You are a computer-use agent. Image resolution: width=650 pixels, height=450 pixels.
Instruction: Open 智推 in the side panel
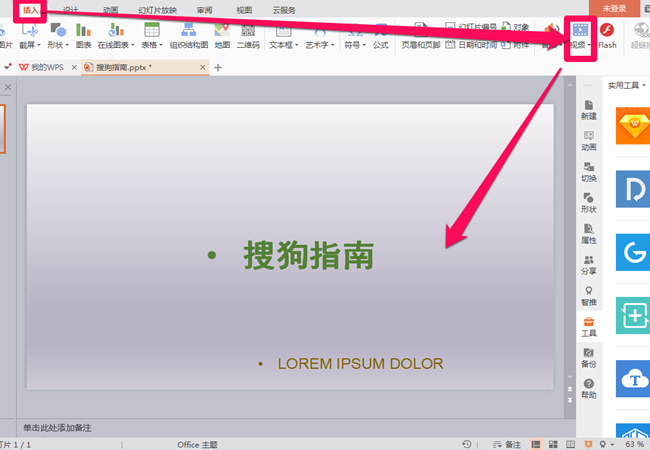point(589,296)
